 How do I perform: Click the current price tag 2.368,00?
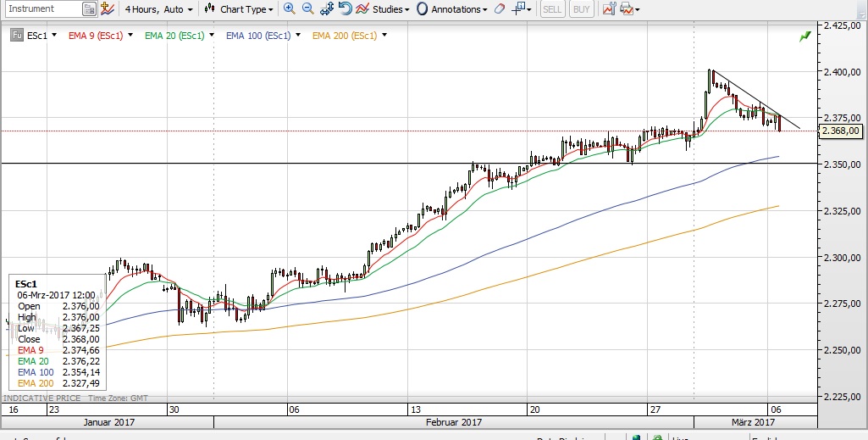coord(840,131)
